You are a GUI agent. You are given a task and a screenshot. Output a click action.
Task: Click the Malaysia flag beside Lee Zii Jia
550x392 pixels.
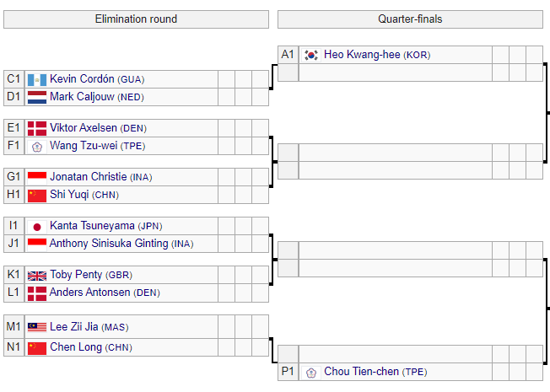tap(36, 327)
